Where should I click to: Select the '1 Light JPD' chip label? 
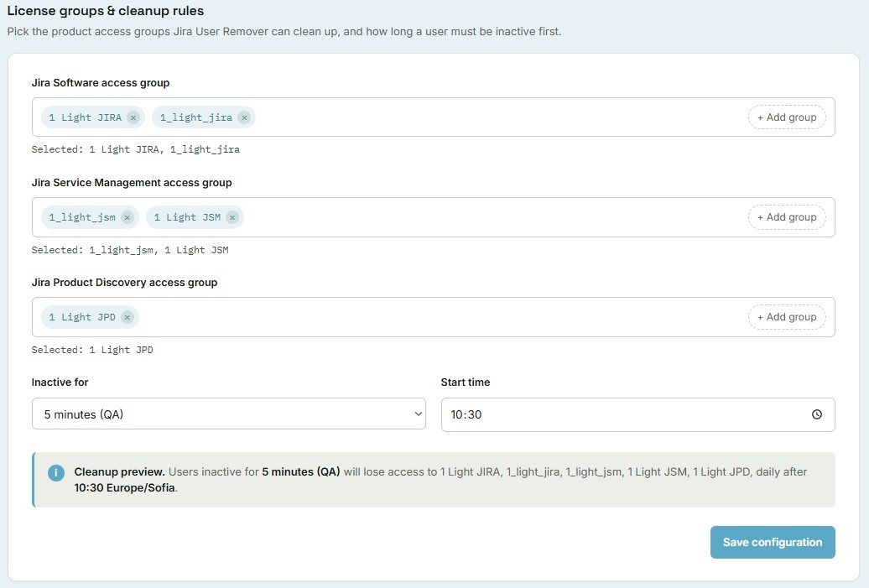(x=82, y=317)
